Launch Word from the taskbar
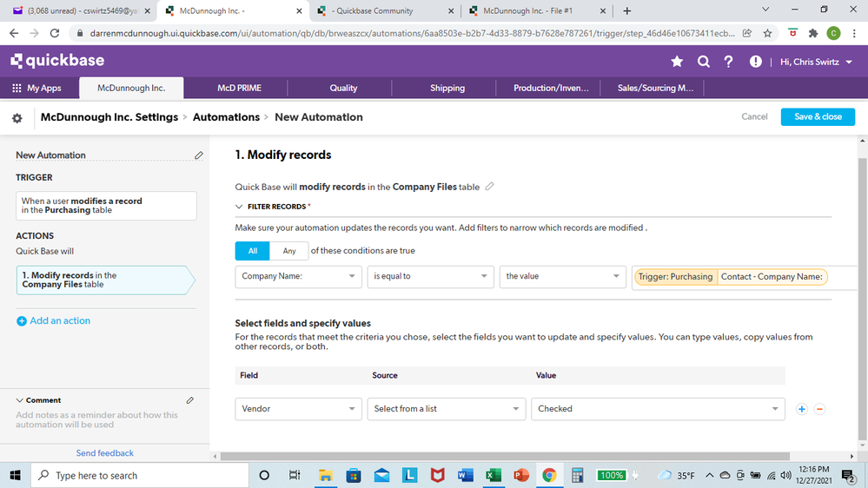Viewport: 868px width, 488px height. (465, 475)
